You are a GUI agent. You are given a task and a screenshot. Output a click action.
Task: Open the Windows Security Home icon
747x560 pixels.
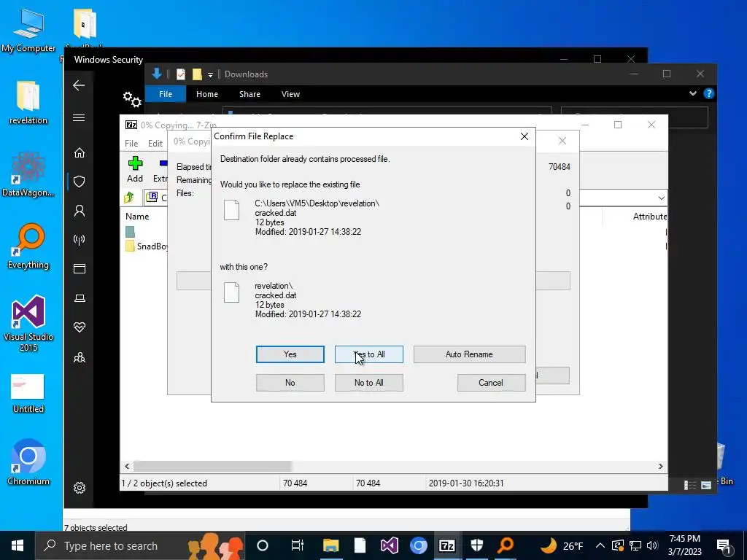pos(79,153)
